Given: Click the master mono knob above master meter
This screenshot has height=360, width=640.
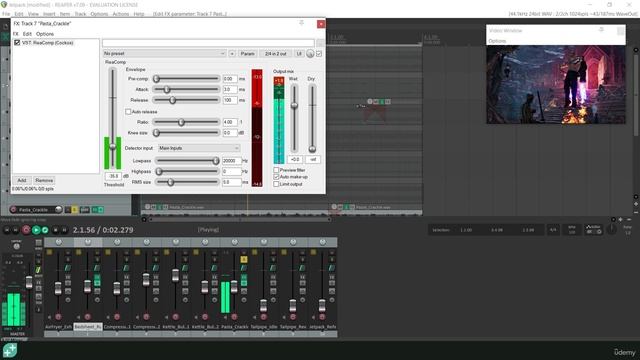Looking at the screenshot, I should 16,246.
